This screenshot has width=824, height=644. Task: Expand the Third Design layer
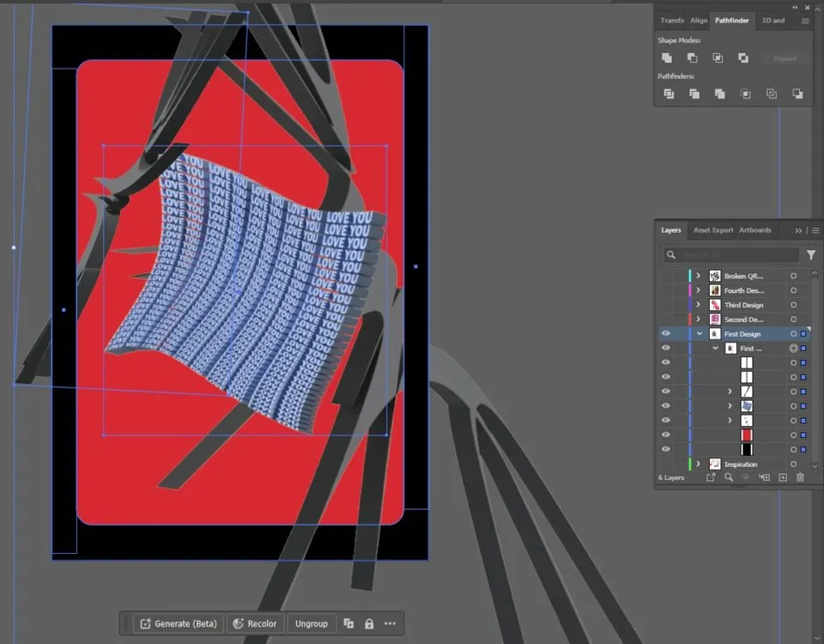698,305
